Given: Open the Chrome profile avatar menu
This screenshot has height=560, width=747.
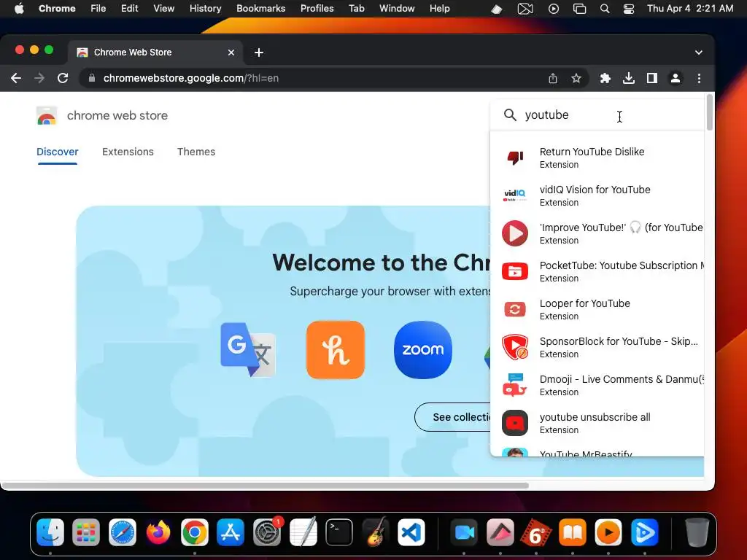Looking at the screenshot, I should pyautogui.click(x=676, y=78).
